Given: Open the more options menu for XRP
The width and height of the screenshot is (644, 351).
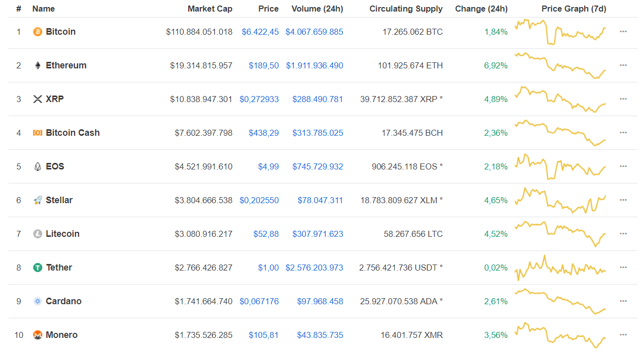Looking at the screenshot, I should [x=623, y=99].
